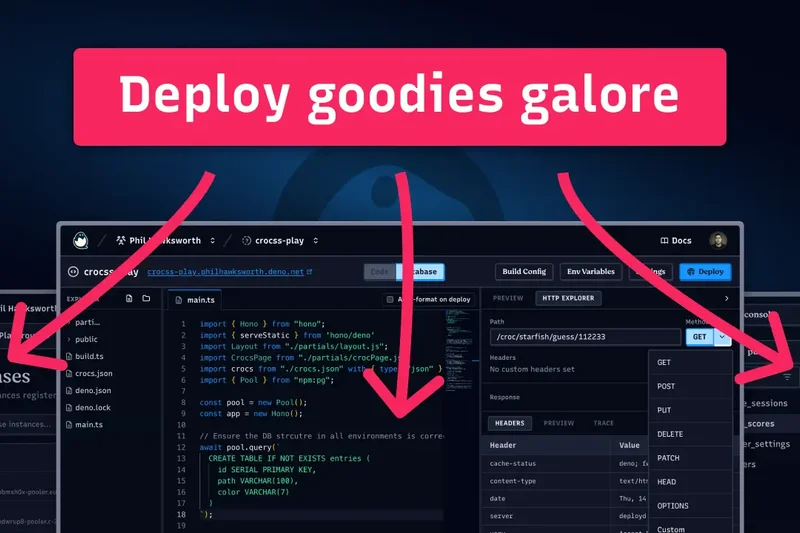Click the external link icon beside the URL
This screenshot has height=533, width=800.
coord(309,272)
